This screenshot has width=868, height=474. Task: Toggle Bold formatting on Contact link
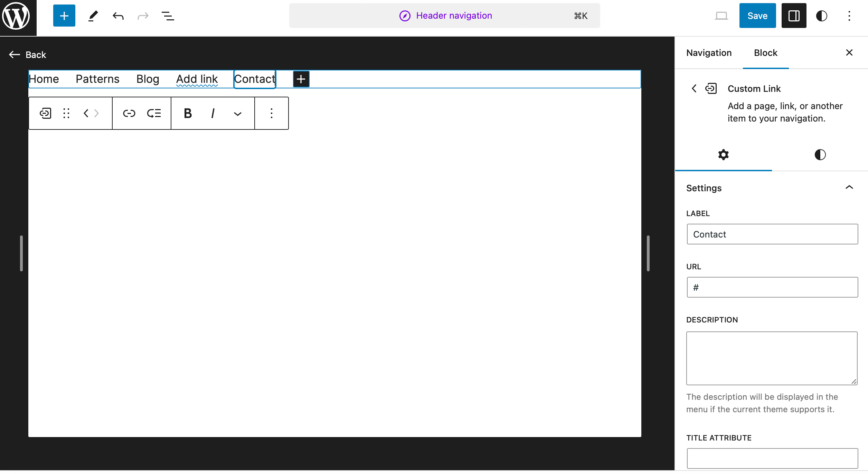(x=188, y=113)
